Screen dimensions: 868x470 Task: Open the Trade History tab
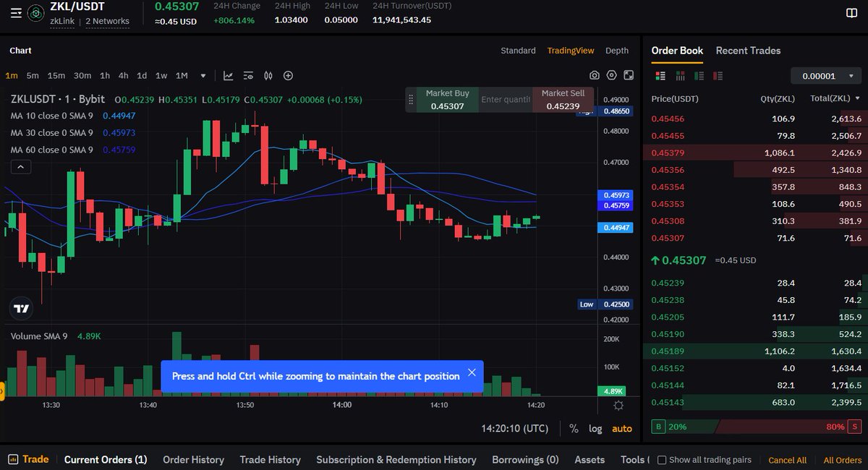point(270,459)
